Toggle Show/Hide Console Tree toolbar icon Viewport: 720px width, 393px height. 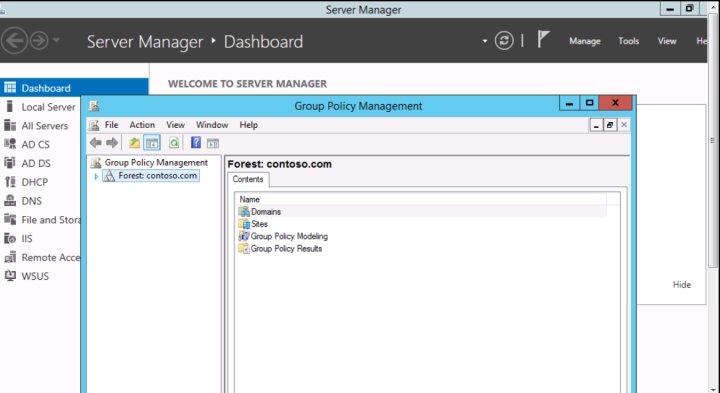[152, 143]
